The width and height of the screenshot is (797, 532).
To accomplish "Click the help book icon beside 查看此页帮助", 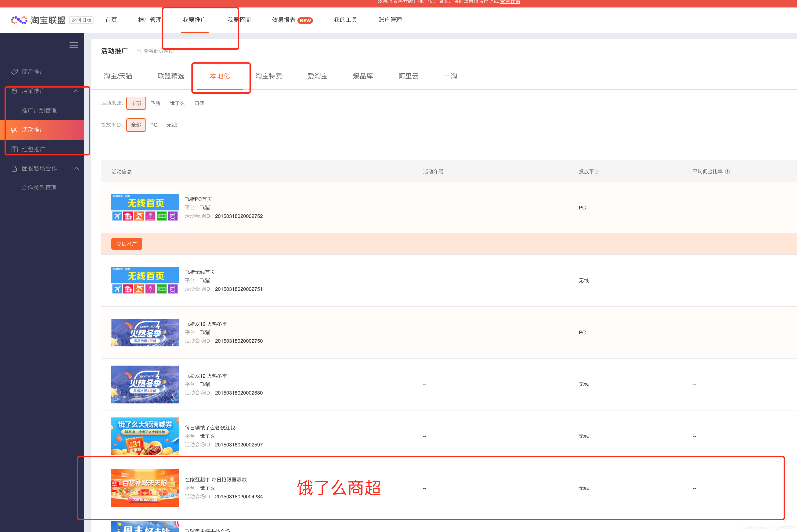I will (139, 51).
